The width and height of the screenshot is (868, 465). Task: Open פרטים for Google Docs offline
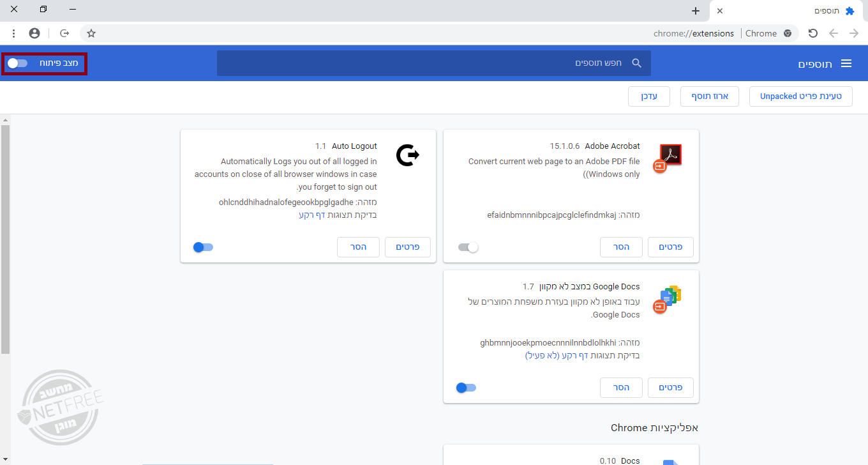pos(671,388)
